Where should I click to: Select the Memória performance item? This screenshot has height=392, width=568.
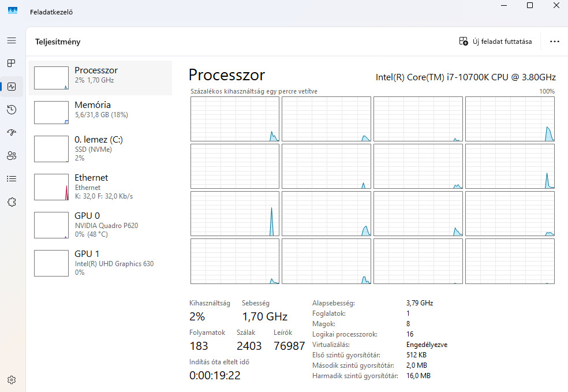pyautogui.click(x=100, y=113)
